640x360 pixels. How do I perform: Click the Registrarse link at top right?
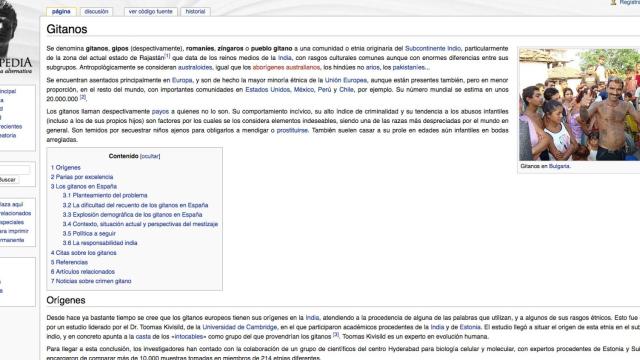[x=629, y=2]
